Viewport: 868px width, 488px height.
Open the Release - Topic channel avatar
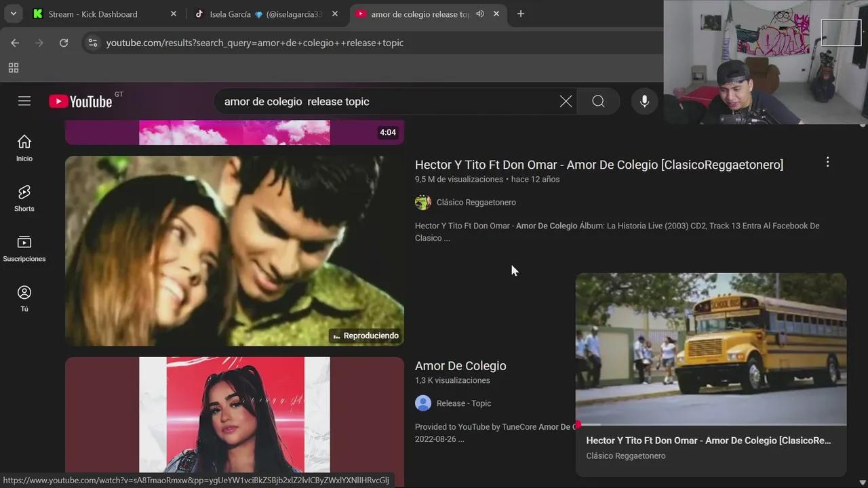click(x=423, y=403)
